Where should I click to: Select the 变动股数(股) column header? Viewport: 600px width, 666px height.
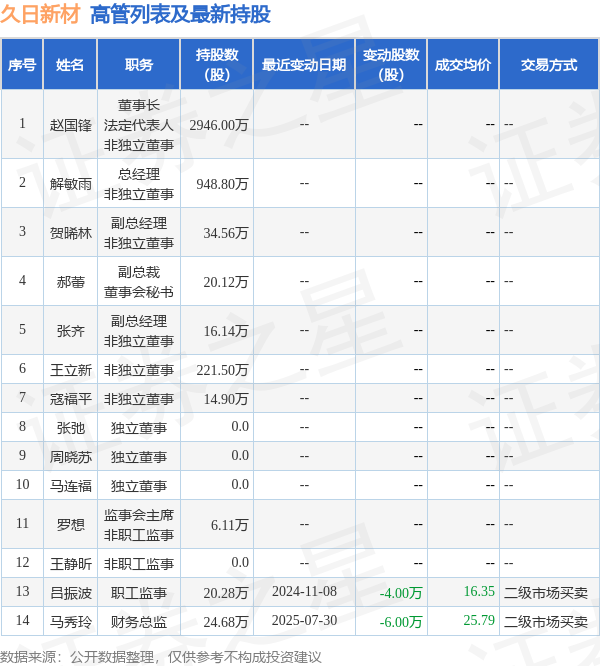[391, 65]
